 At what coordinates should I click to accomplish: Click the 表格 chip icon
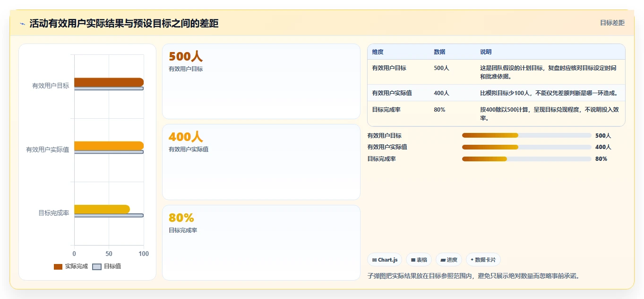click(x=413, y=260)
